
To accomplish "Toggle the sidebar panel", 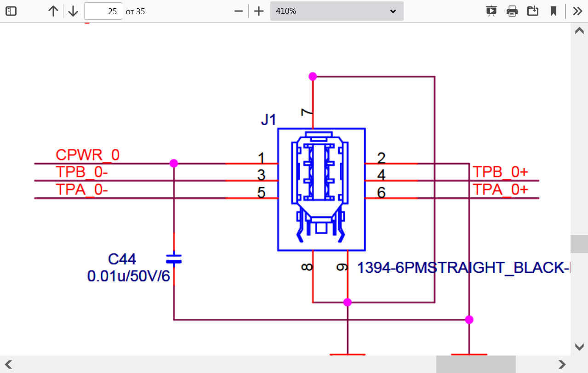I will pyautogui.click(x=11, y=11).
